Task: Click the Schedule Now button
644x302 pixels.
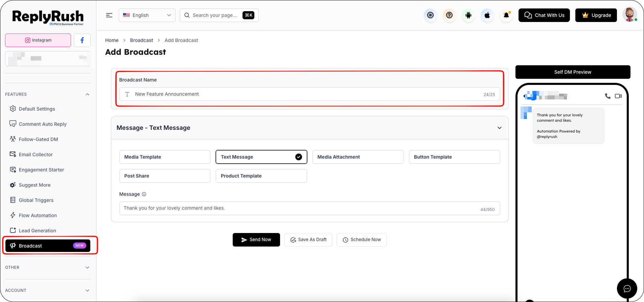Action: click(x=362, y=240)
